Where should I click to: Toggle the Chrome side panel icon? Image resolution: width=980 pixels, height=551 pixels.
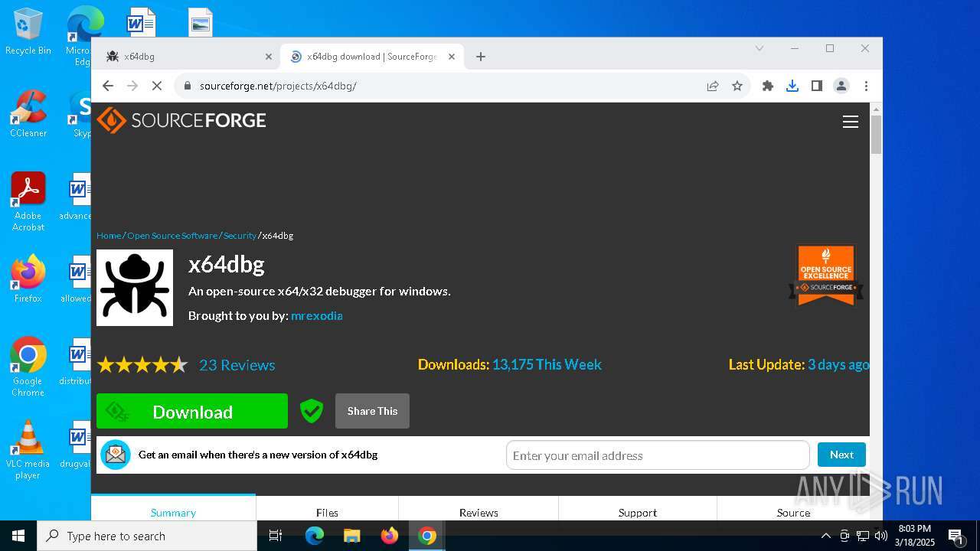tap(817, 86)
